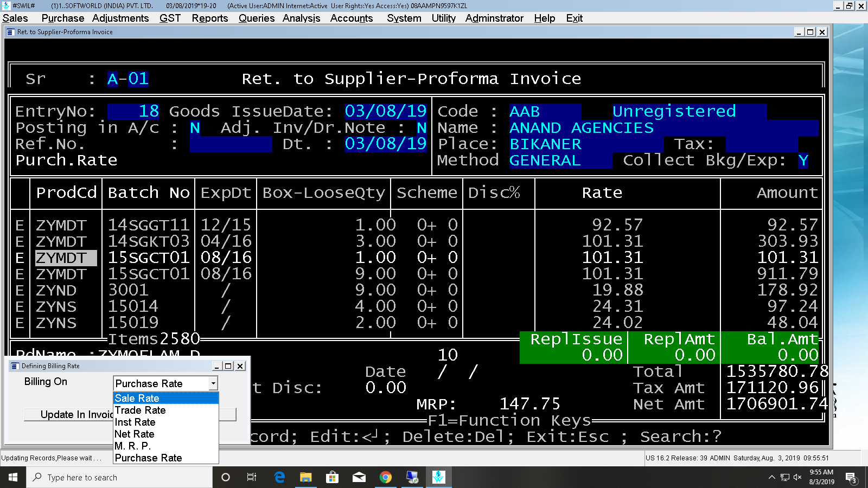This screenshot has width=868, height=488.
Task: Open the Adjustments menu
Action: [120, 18]
